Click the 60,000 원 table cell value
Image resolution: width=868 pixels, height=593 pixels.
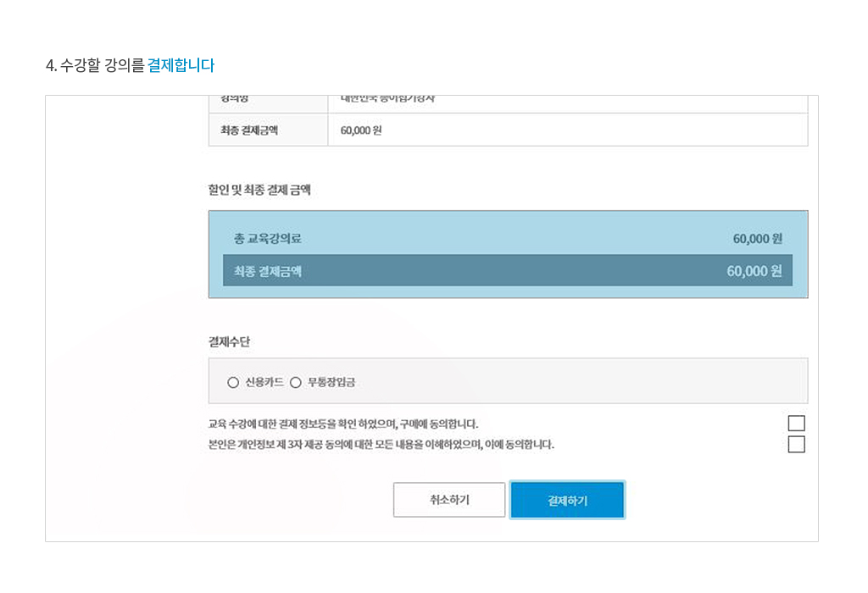(x=360, y=130)
